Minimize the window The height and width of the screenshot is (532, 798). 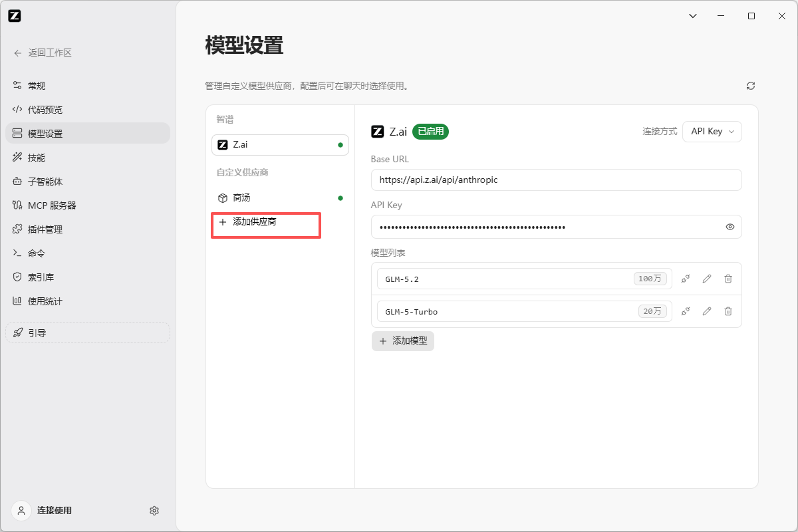(722, 16)
